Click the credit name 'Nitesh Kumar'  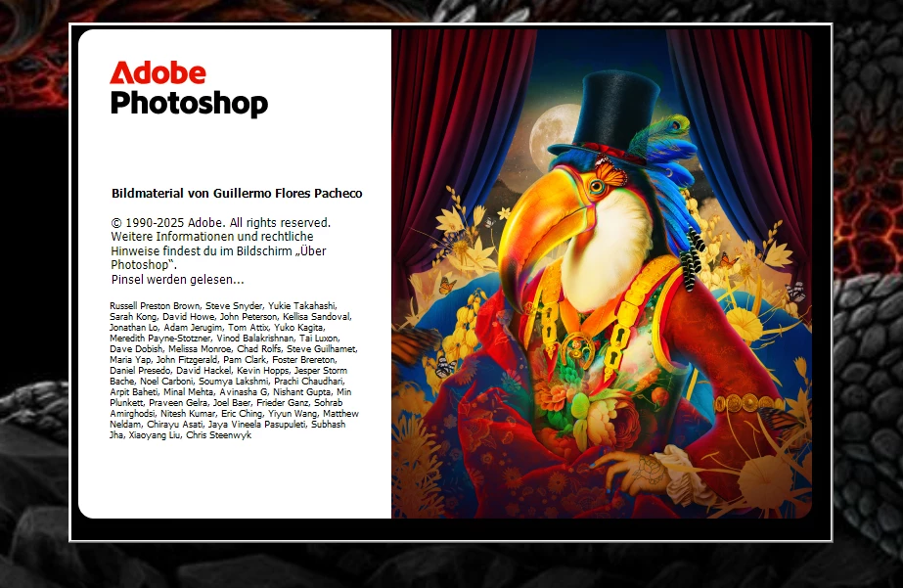188,414
